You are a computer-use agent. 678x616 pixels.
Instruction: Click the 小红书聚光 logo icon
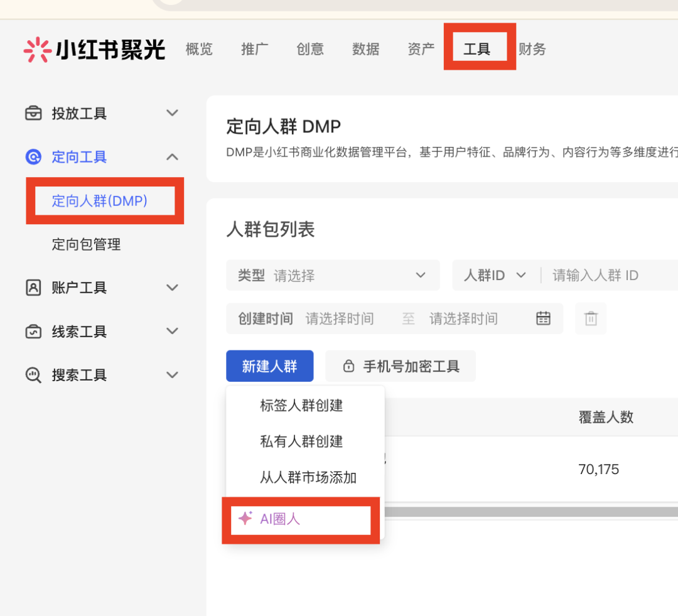(37, 50)
